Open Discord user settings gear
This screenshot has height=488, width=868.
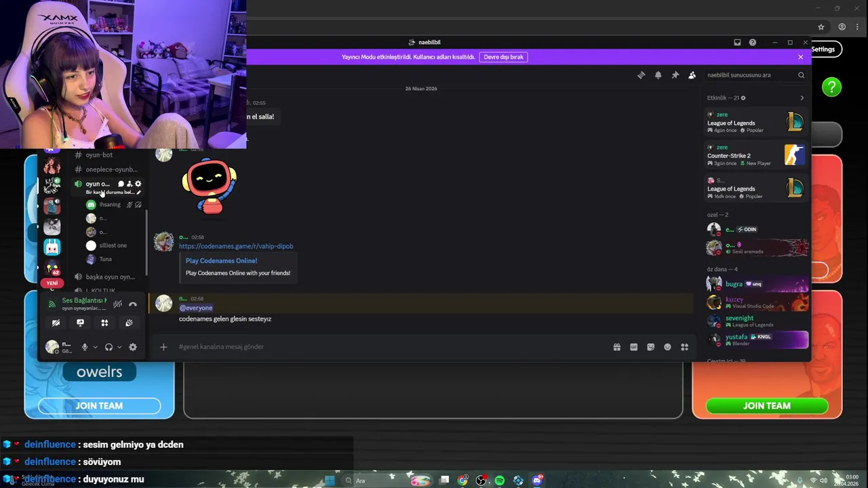click(x=133, y=347)
